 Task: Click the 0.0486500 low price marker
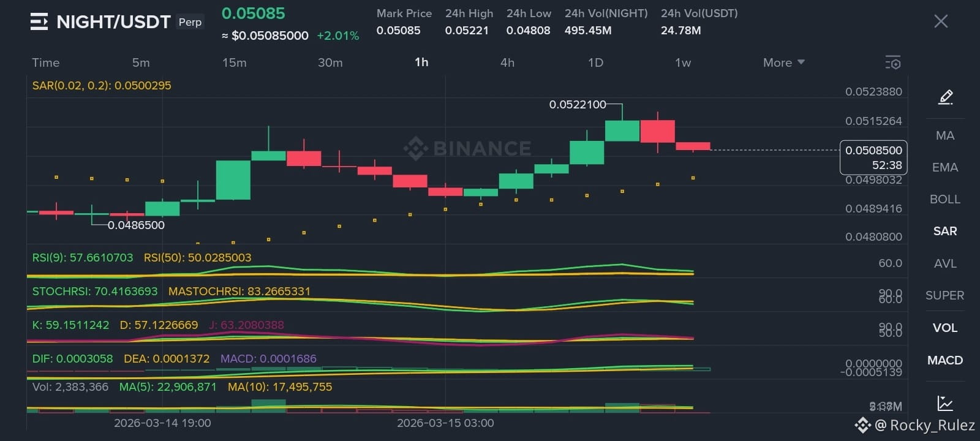coord(136,225)
